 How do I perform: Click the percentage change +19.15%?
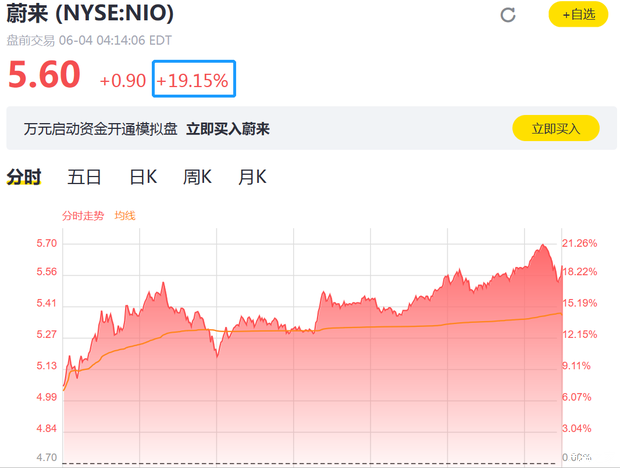pyautogui.click(x=193, y=81)
